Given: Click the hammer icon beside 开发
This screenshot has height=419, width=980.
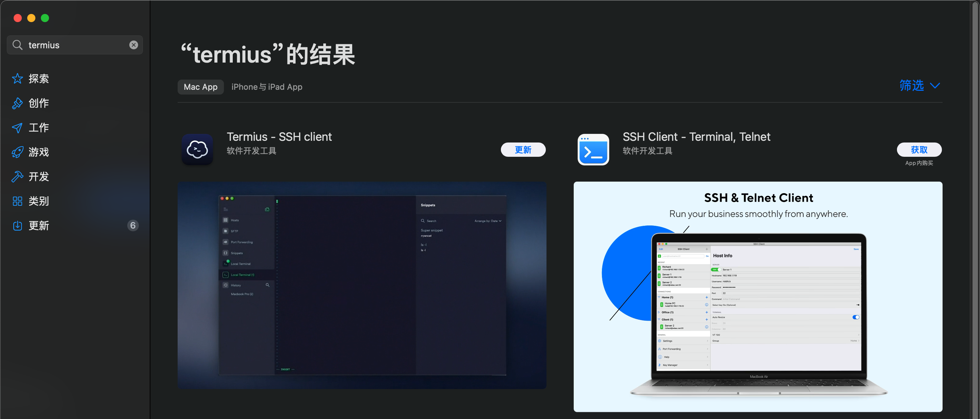Looking at the screenshot, I should point(17,177).
